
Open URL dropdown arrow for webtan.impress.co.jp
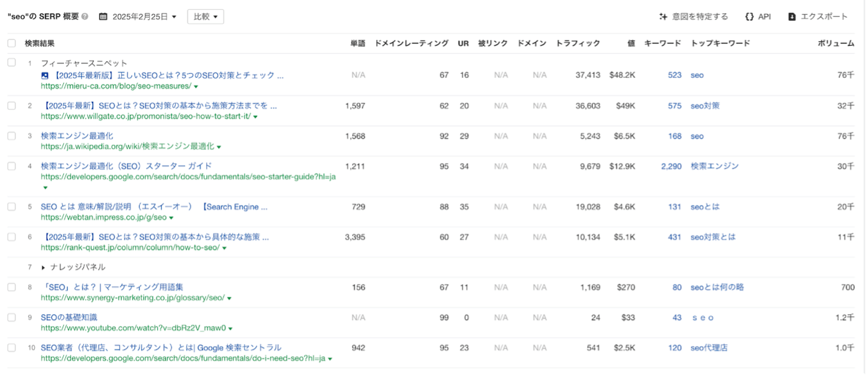coord(171,218)
